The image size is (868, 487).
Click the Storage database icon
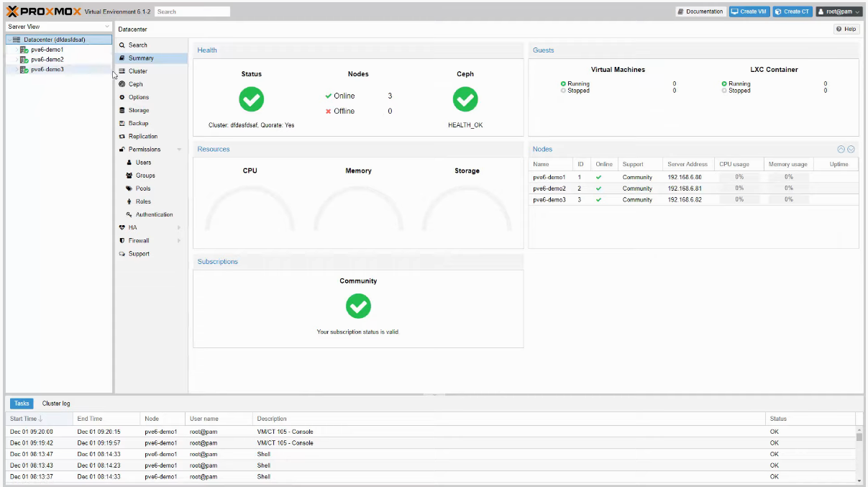pyautogui.click(x=122, y=110)
